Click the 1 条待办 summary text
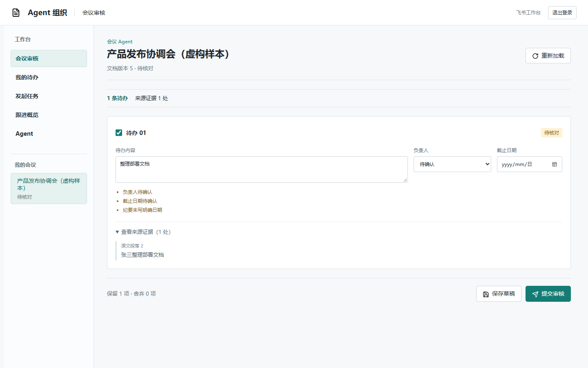This screenshot has width=588, height=368. point(117,98)
